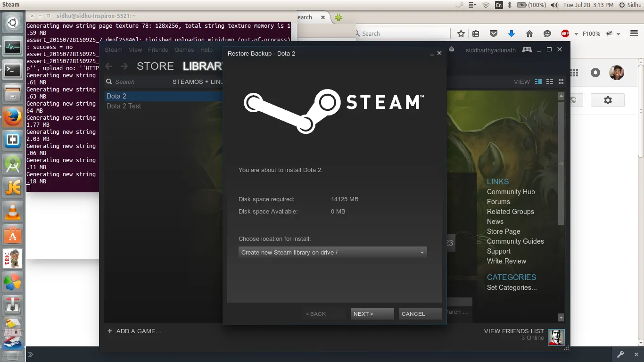Click the Steam game page scrollbar
This screenshot has width=644, height=362.
561,163
